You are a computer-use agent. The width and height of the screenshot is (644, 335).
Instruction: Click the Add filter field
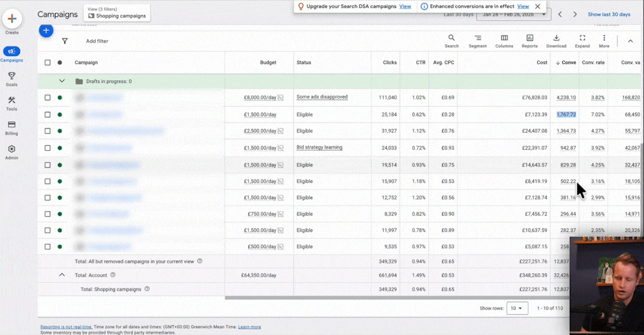tap(97, 41)
